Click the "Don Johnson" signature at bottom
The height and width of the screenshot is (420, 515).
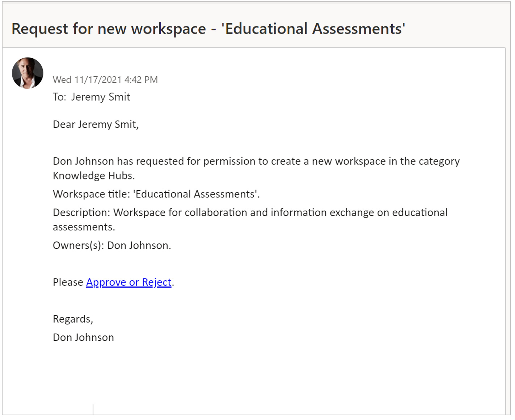click(x=83, y=338)
